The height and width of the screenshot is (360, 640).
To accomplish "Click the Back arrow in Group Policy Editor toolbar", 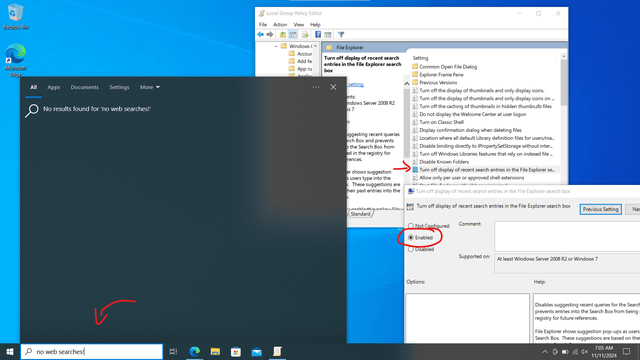I will point(260,35).
